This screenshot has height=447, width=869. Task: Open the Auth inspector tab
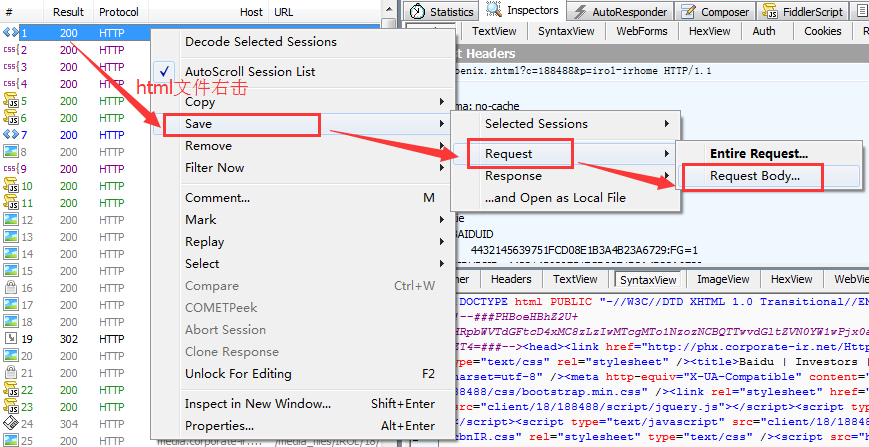tap(764, 32)
